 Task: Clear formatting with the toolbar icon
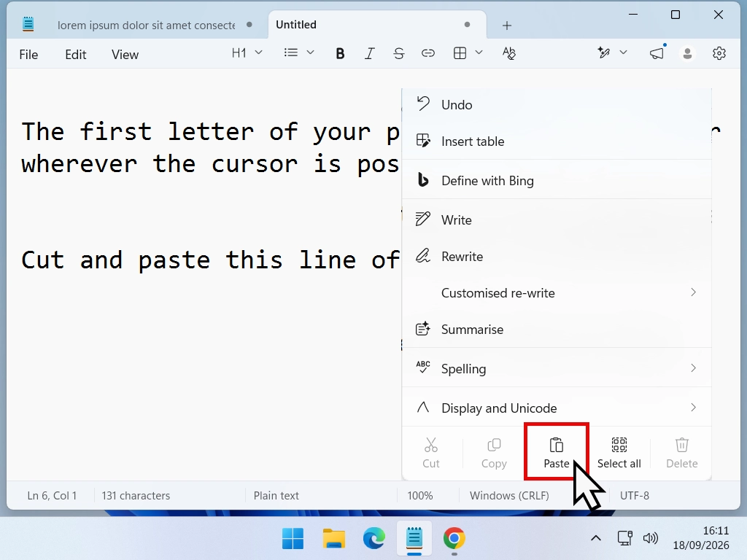pyautogui.click(x=508, y=53)
